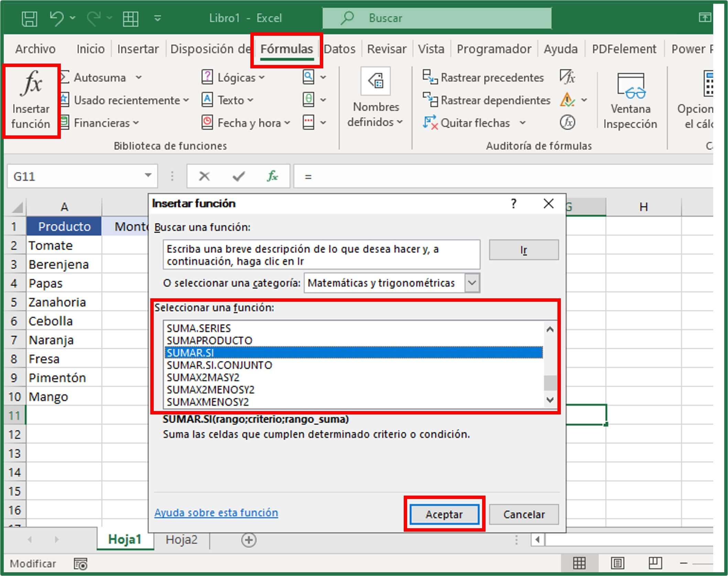This screenshot has height=576, width=728.
Task: Switch to the Fórmulas ribbon tab
Action: coord(287,49)
